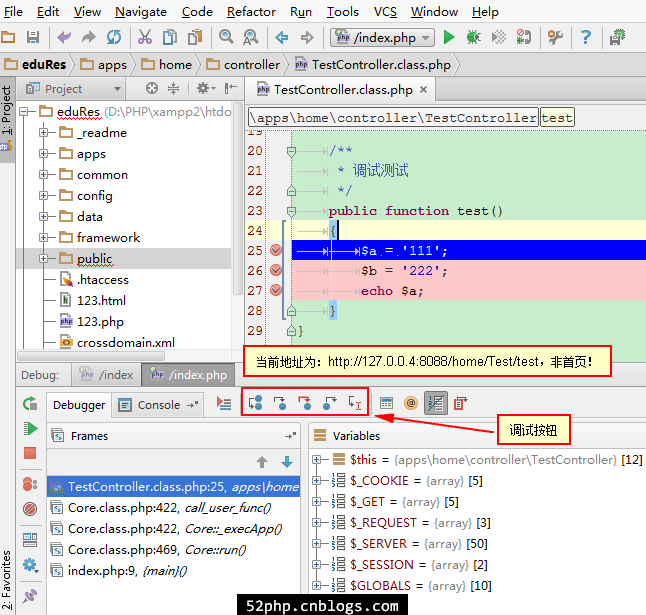646x615 pixels.
Task: Toggle the sort variables button
Action: tap(435, 403)
